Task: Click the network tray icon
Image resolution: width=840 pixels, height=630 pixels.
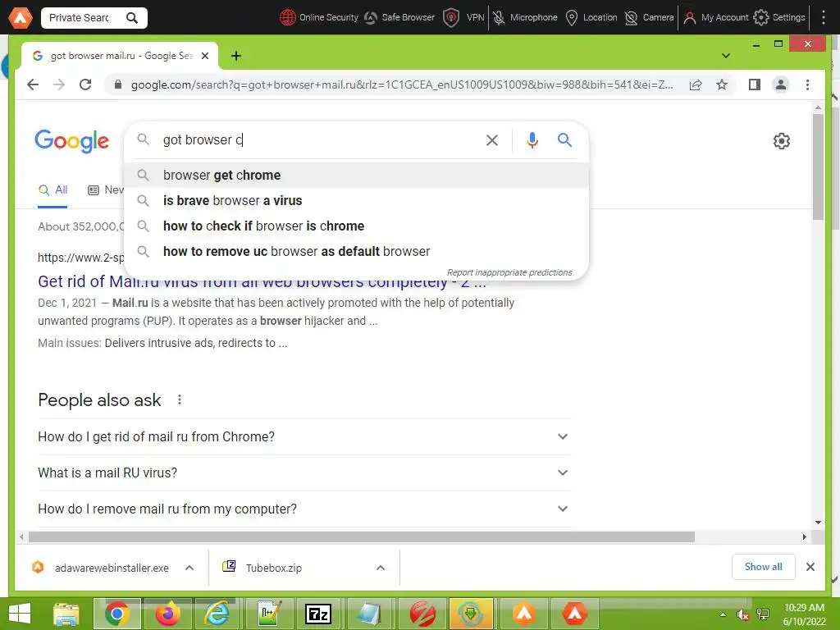Action: [763, 615]
